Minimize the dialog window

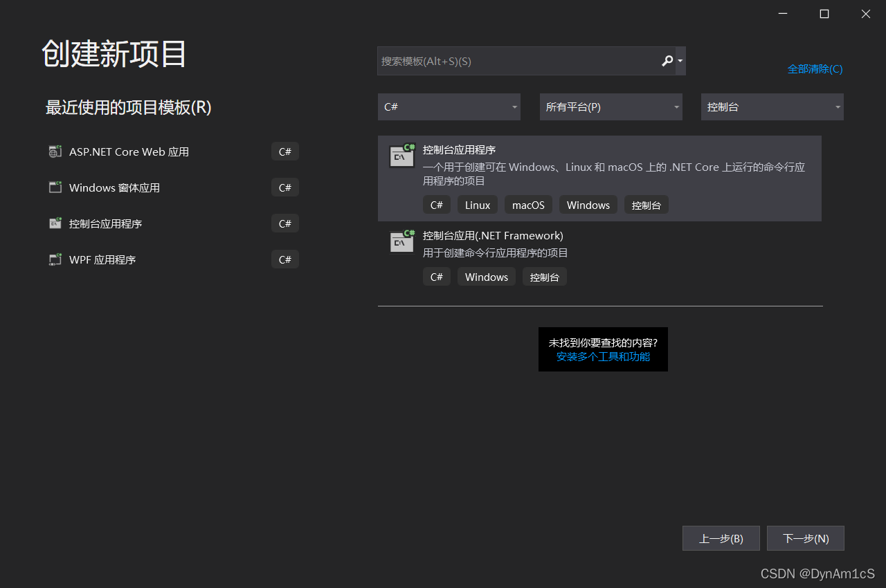click(783, 14)
